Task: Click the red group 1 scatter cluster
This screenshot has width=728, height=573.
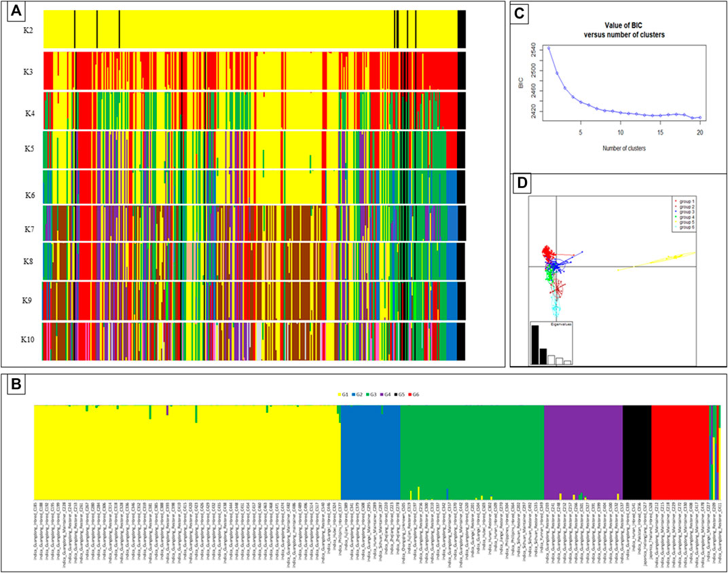Action: (x=549, y=254)
